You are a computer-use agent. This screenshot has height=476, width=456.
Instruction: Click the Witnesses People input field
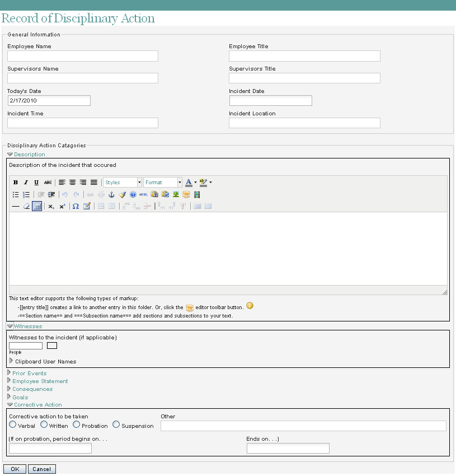coord(26,346)
